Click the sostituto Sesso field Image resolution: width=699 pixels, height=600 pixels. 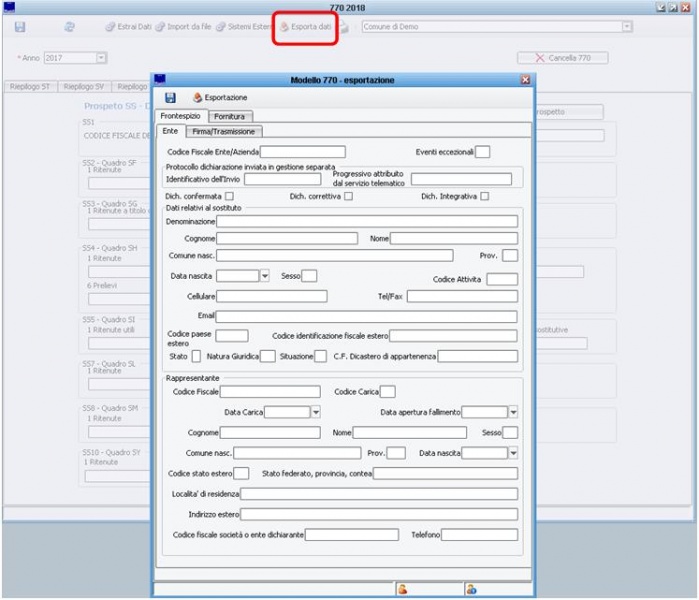coord(309,276)
